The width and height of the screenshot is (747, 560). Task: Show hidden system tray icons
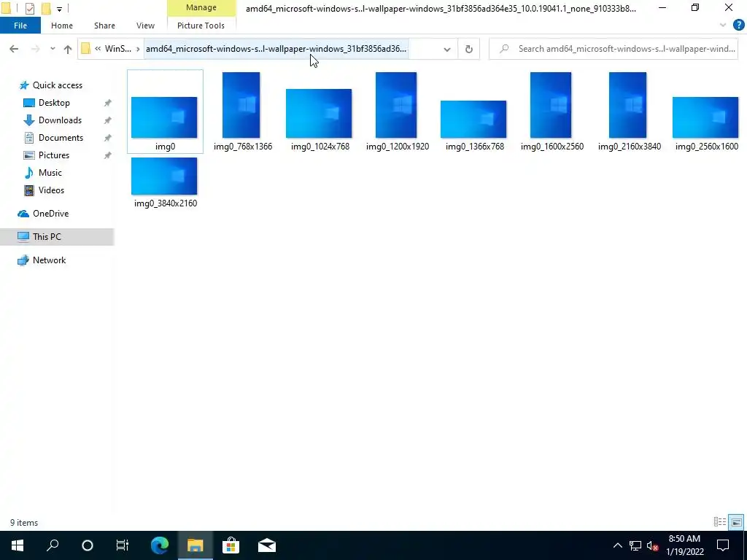[x=617, y=545]
